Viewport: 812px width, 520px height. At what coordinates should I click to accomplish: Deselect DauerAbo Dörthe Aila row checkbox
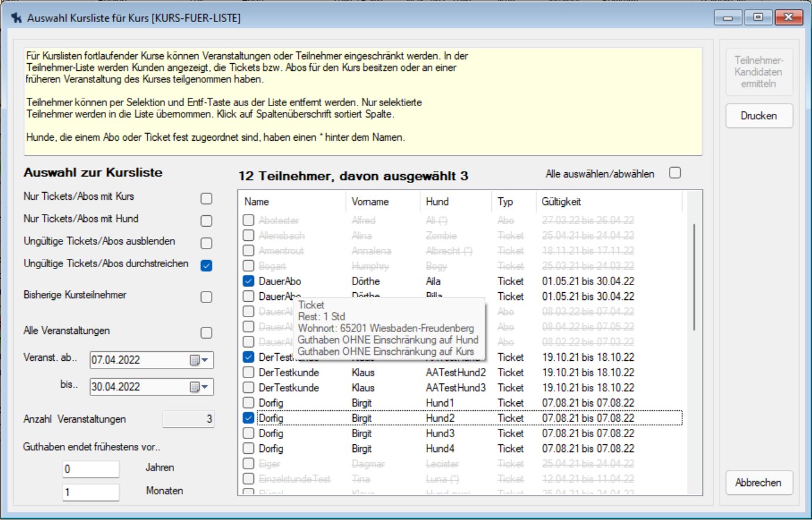tap(249, 281)
